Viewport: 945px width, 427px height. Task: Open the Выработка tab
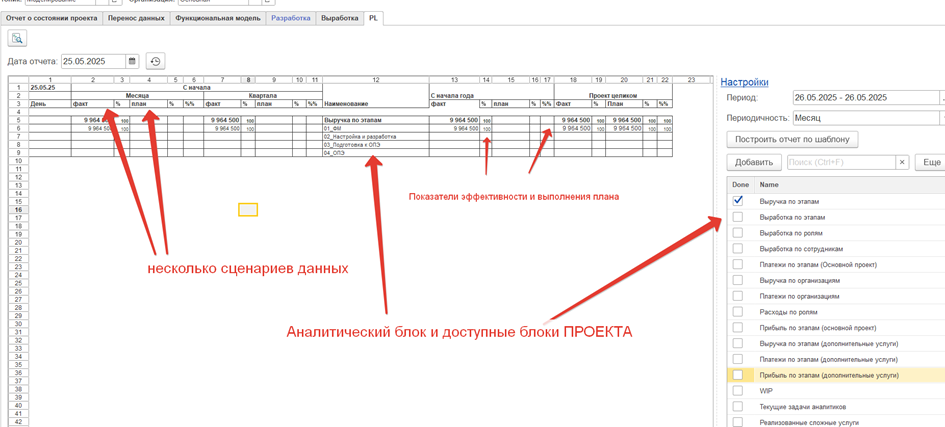pyautogui.click(x=340, y=18)
